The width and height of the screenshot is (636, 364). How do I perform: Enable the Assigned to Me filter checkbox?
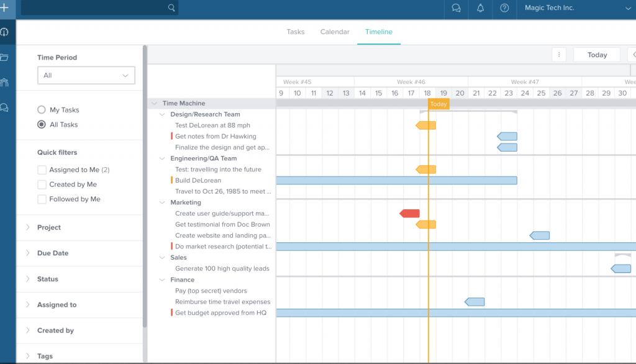pyautogui.click(x=42, y=170)
